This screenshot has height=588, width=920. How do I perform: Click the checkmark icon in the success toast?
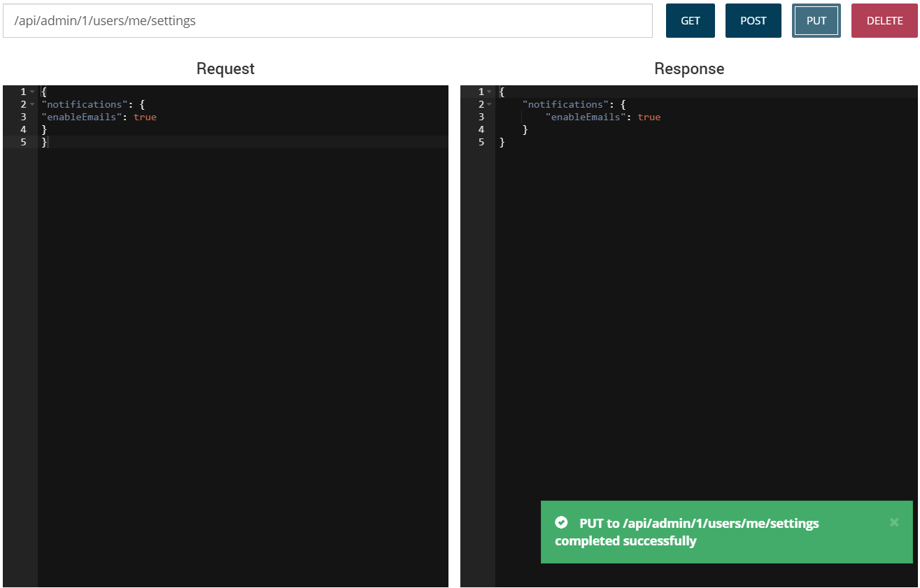point(561,522)
